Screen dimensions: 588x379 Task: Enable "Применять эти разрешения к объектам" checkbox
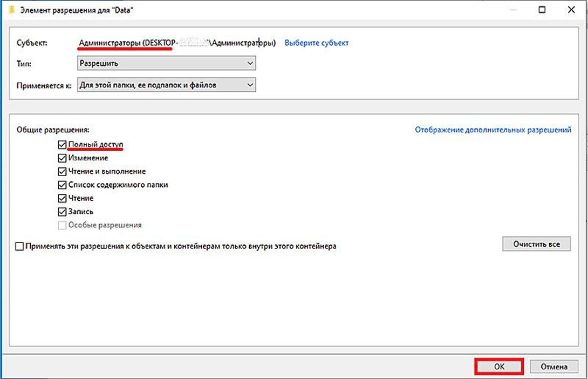point(20,246)
